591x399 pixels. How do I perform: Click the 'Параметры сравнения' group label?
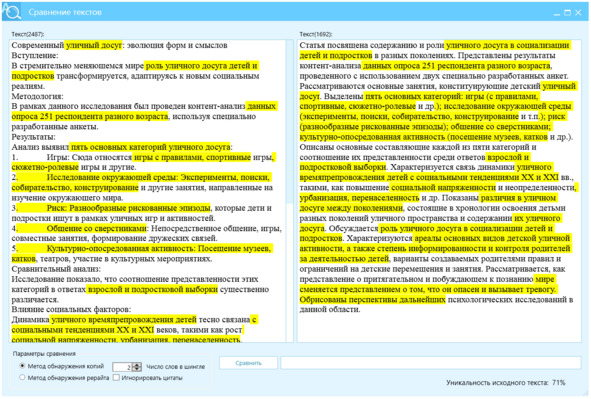coord(44,354)
